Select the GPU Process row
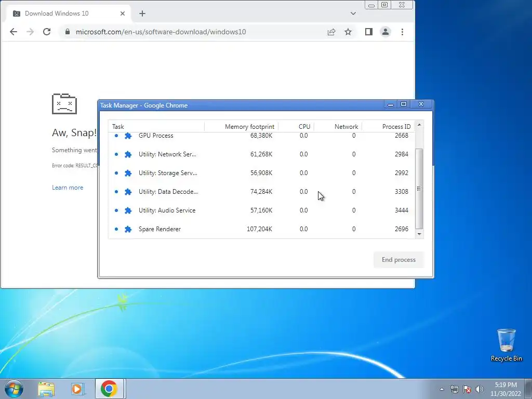 [262, 136]
